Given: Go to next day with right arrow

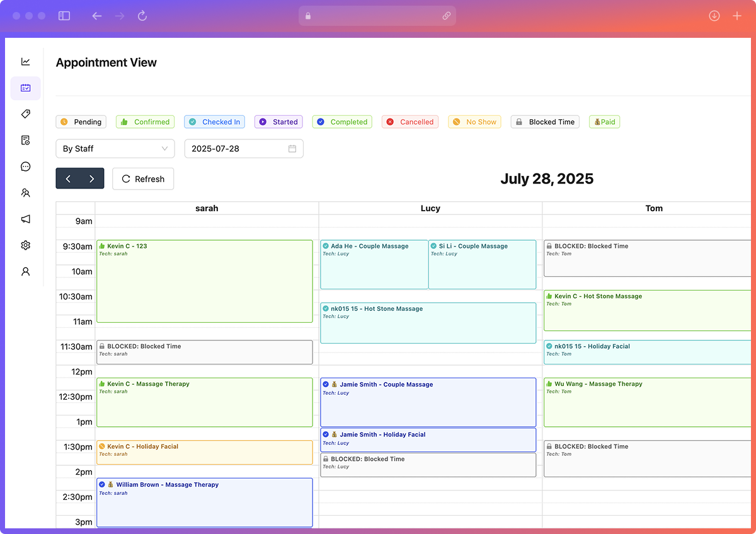Looking at the screenshot, I should tap(92, 179).
